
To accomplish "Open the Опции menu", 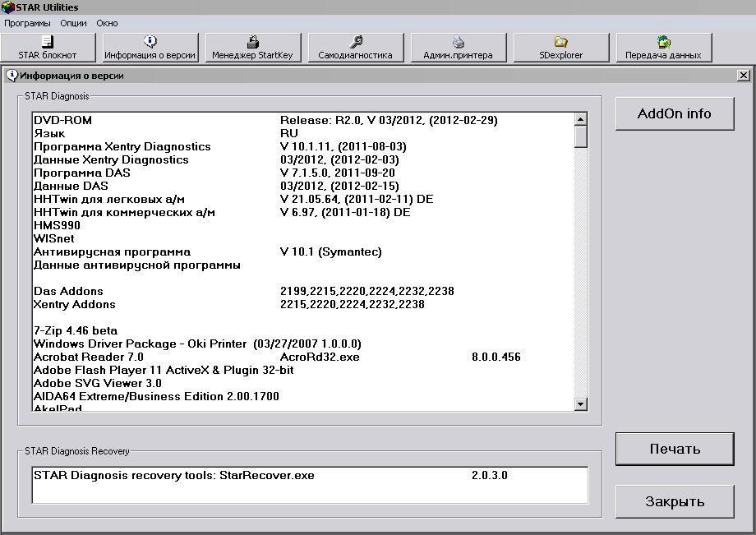I will [x=73, y=23].
